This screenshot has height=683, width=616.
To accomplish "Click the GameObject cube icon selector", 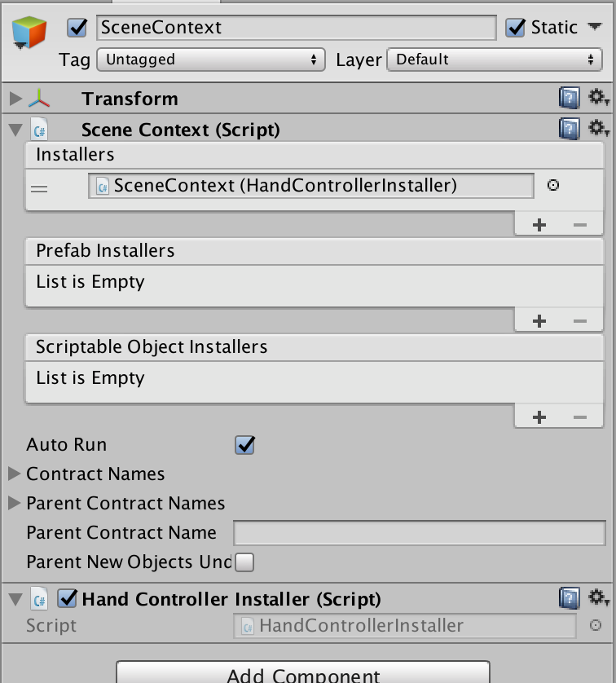I will [29, 33].
